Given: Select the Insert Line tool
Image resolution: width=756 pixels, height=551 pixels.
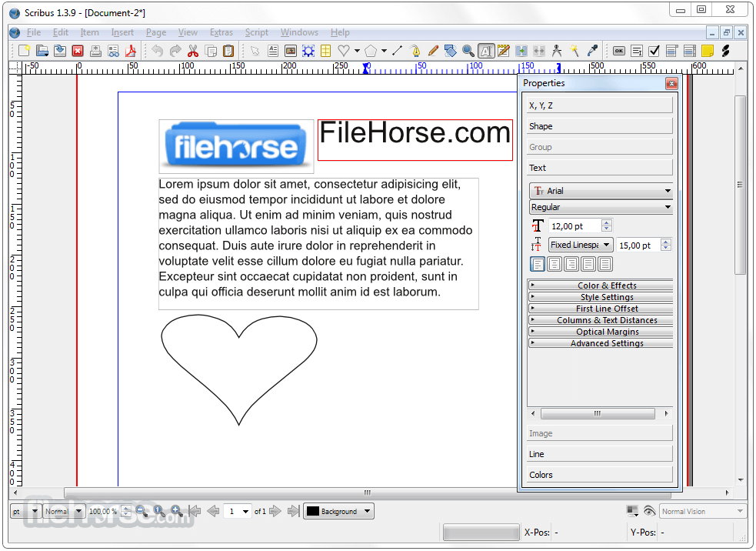Looking at the screenshot, I should 398,51.
